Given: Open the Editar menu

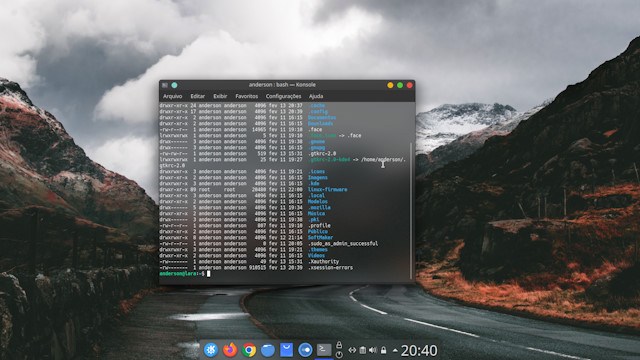Looking at the screenshot, I should (198, 96).
